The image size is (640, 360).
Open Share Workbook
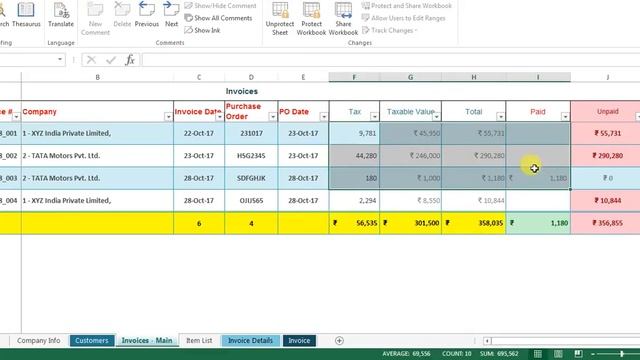343,18
